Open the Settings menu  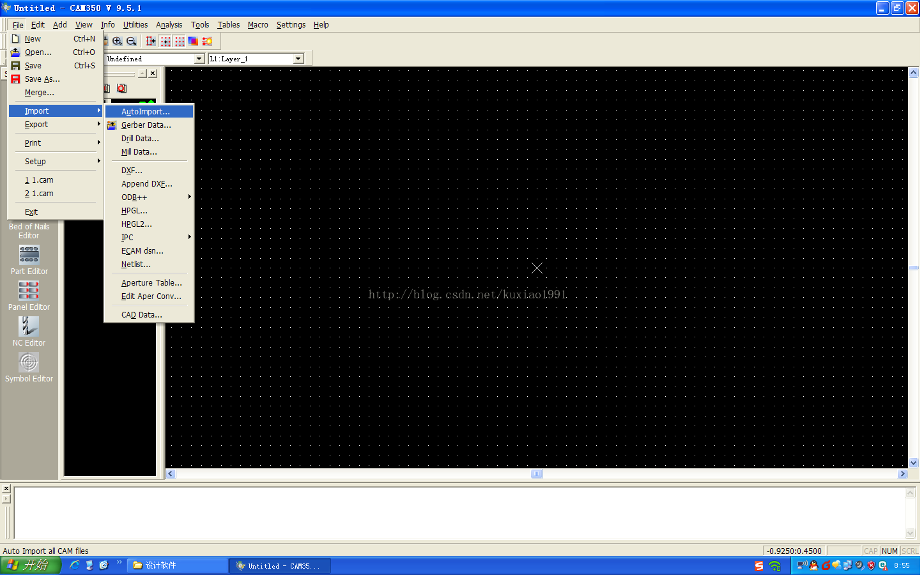click(x=291, y=25)
